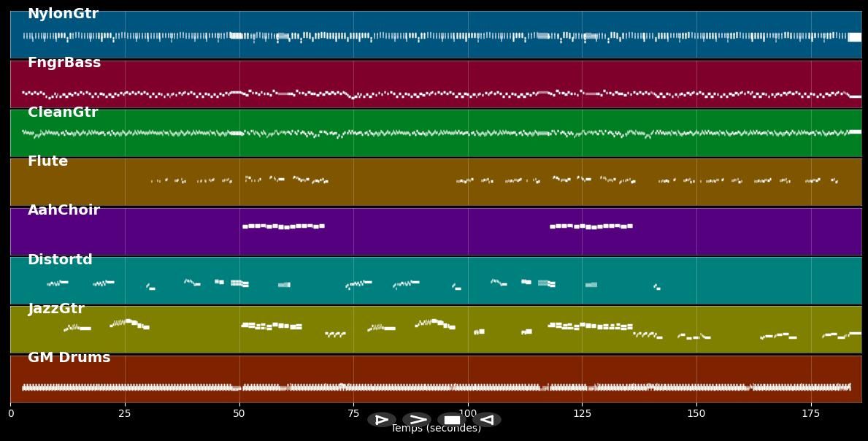Click the 150 tick on time axis
Viewport: 868px width, 441px height.
[x=696, y=413]
